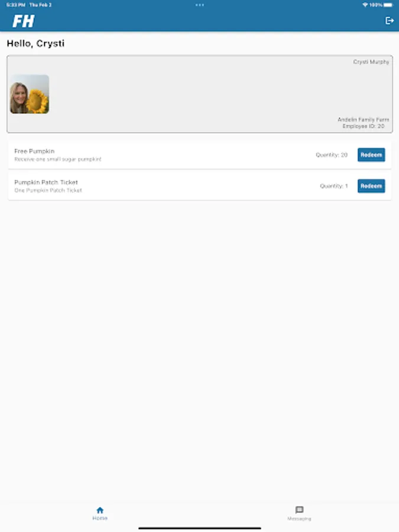
Task: Select the Free Pumpkin list title
Action: coord(34,151)
